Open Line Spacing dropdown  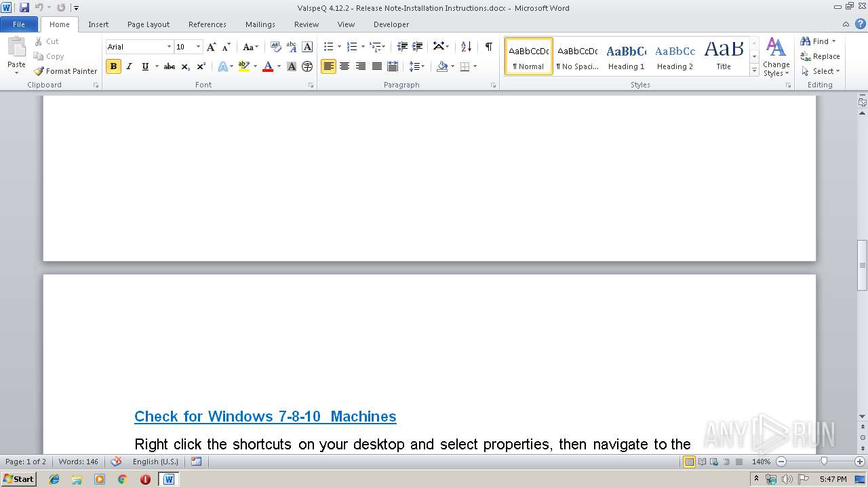point(417,66)
